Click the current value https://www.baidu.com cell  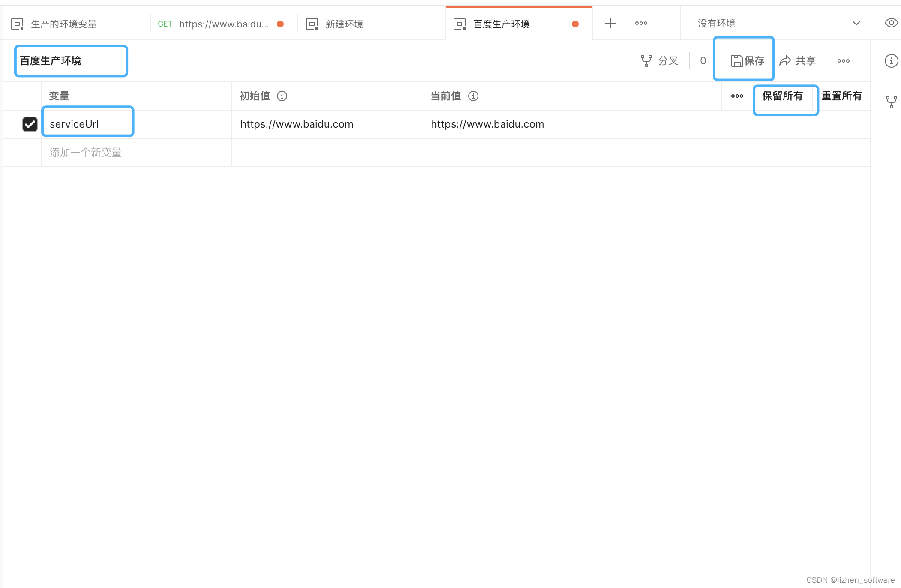[646, 124]
